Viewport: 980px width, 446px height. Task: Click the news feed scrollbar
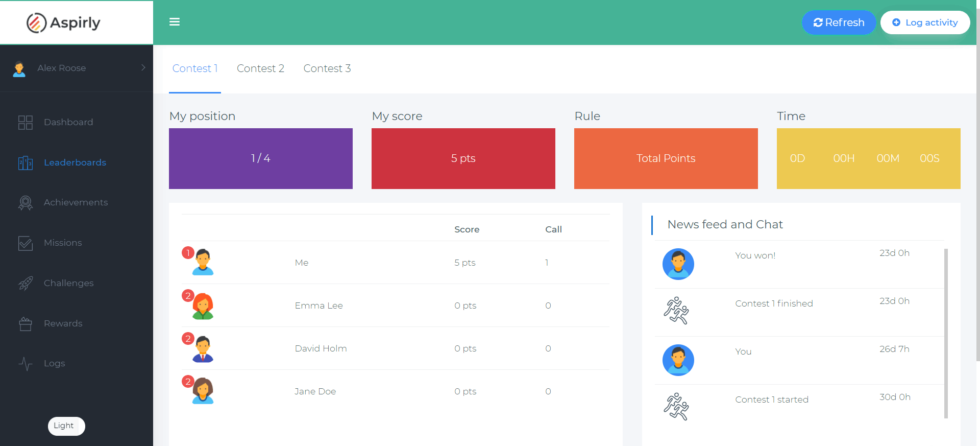click(946, 332)
